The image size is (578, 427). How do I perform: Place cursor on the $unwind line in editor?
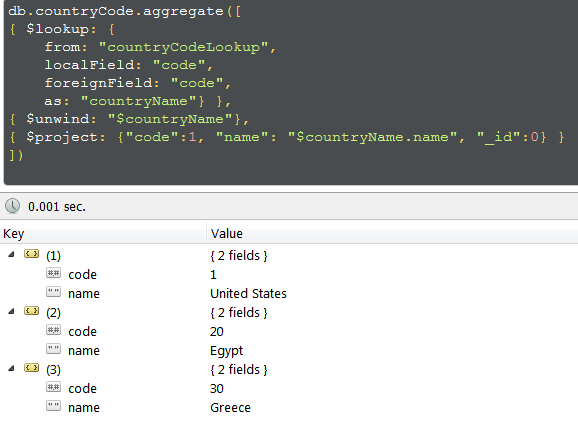pyautogui.click(x=130, y=119)
